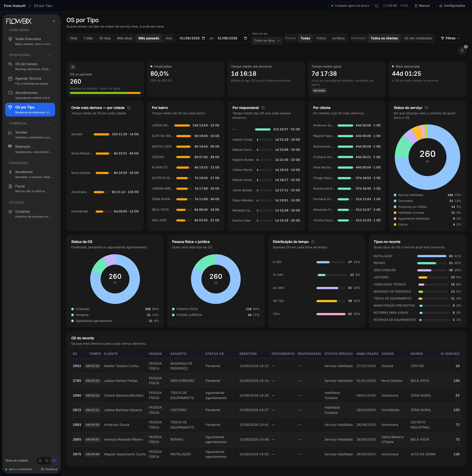The width and height of the screenshot is (472, 476).
Task: Click the Compras box icon
Action: [10, 212]
